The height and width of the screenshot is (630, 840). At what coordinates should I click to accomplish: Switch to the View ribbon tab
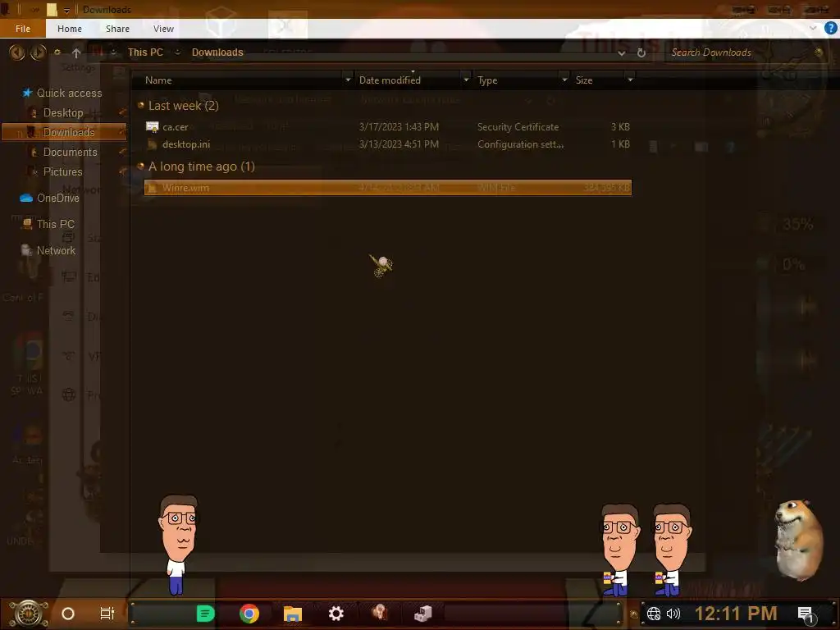(x=163, y=29)
